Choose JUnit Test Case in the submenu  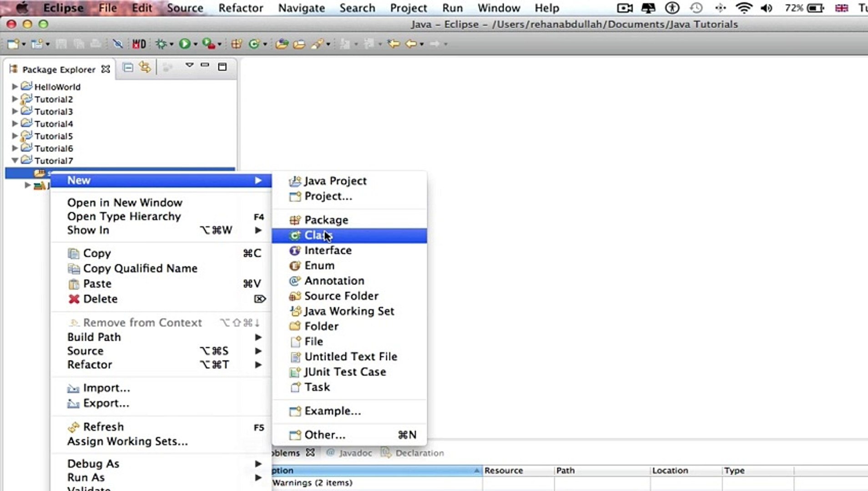pyautogui.click(x=349, y=372)
